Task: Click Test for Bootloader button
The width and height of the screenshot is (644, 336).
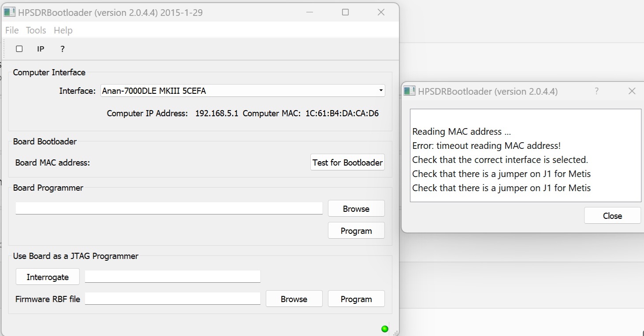Action: [347, 162]
